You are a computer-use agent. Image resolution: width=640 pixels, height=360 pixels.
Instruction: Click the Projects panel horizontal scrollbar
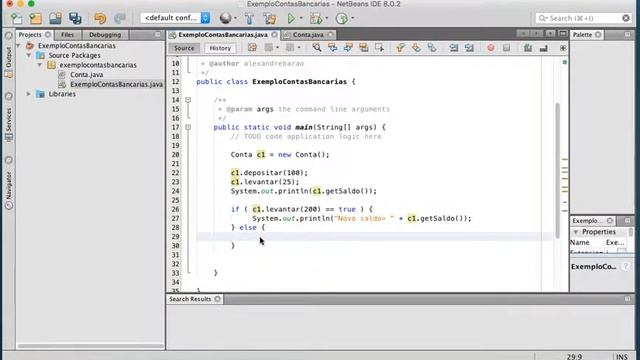click(x=91, y=346)
